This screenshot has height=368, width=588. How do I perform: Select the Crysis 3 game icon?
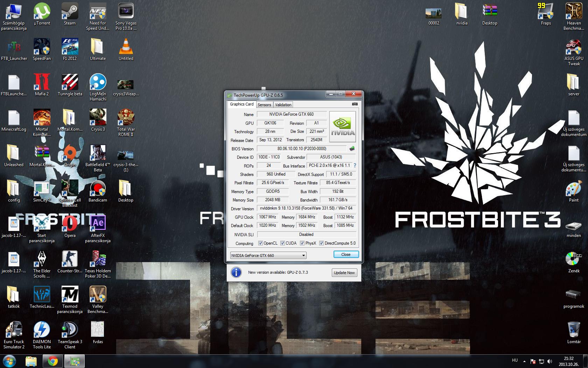click(98, 121)
